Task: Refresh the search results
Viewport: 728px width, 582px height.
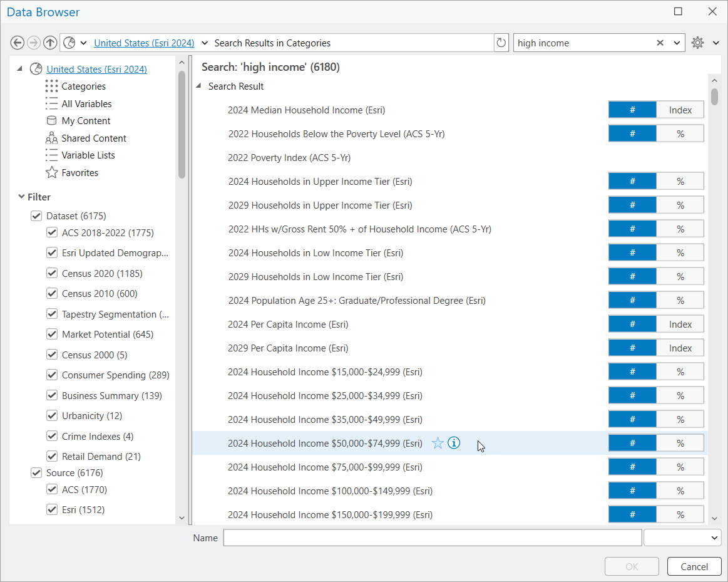Action: click(501, 43)
